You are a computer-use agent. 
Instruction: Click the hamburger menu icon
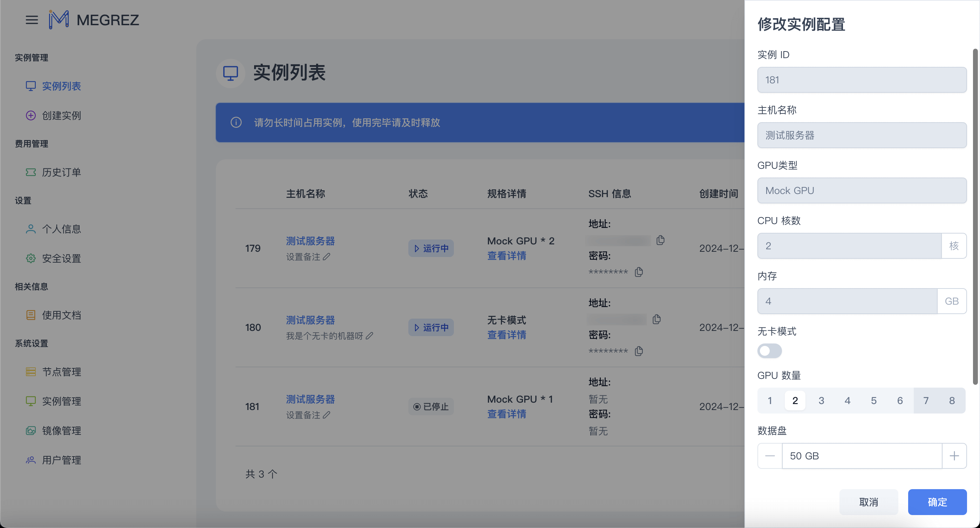click(32, 20)
